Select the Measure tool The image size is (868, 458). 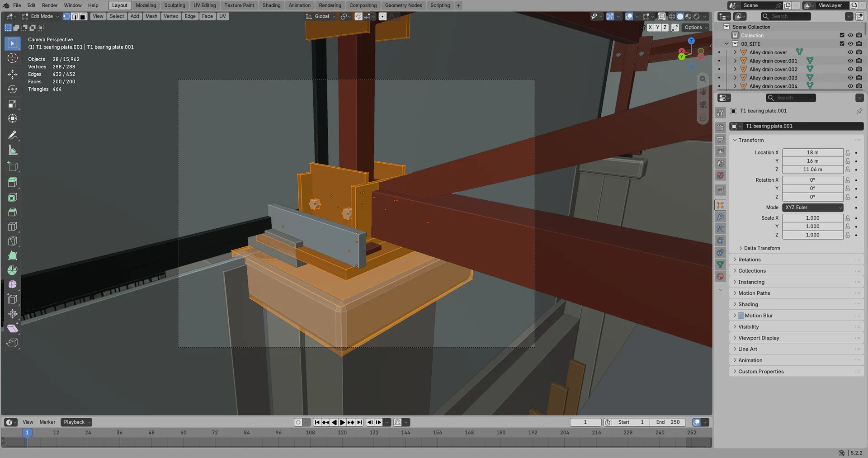(x=13, y=150)
